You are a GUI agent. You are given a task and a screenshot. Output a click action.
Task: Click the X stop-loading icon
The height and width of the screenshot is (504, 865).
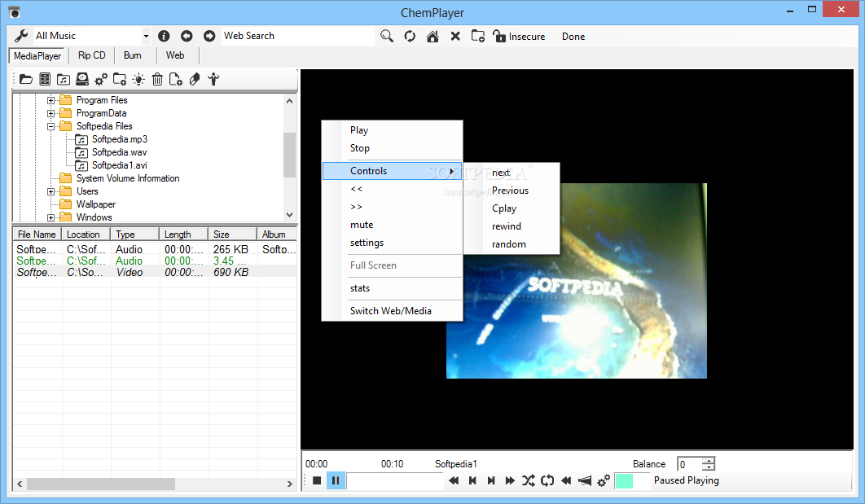pos(455,37)
